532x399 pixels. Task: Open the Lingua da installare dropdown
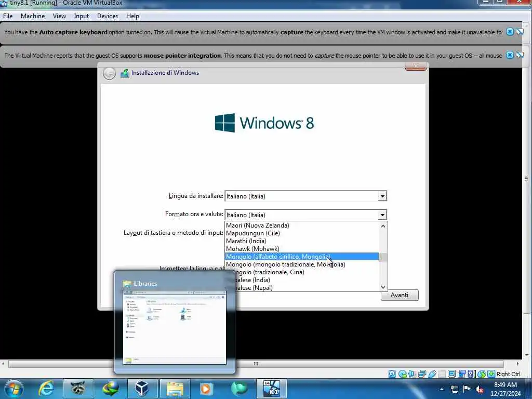point(382,196)
